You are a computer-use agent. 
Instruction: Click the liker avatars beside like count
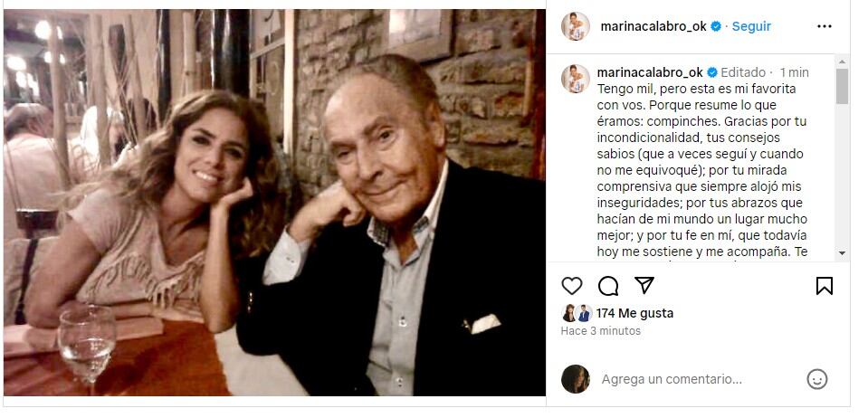(x=577, y=313)
